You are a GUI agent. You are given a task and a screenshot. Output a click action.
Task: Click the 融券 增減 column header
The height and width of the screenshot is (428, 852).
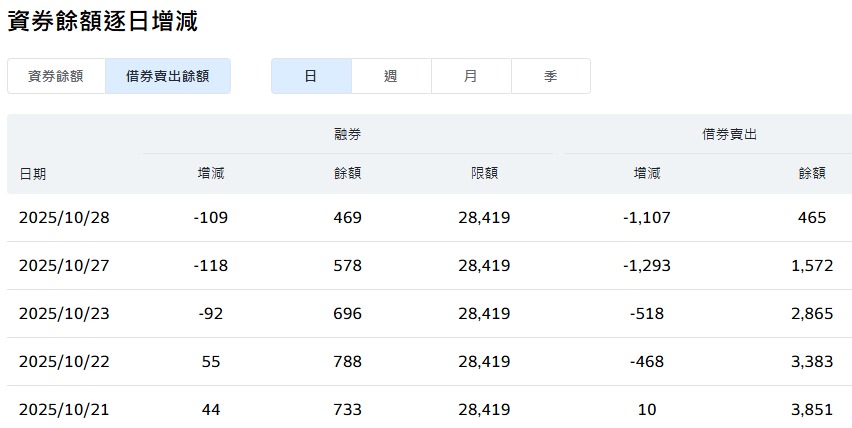pos(211,173)
